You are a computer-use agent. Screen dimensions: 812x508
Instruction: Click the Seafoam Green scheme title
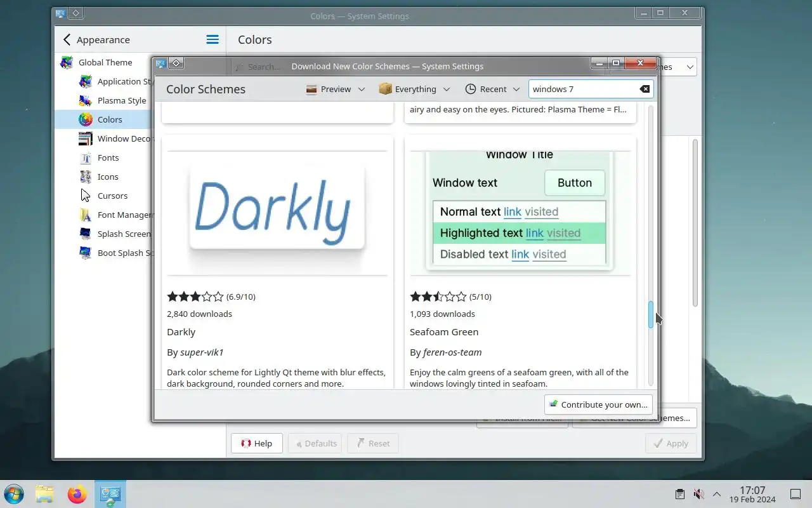tap(444, 331)
